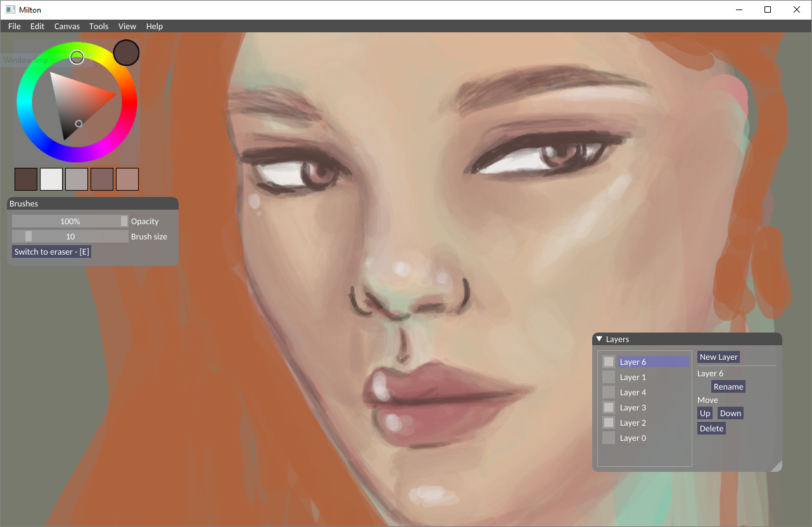Click the Milton app icon in title bar
The height and width of the screenshot is (527, 812).
tap(10, 10)
